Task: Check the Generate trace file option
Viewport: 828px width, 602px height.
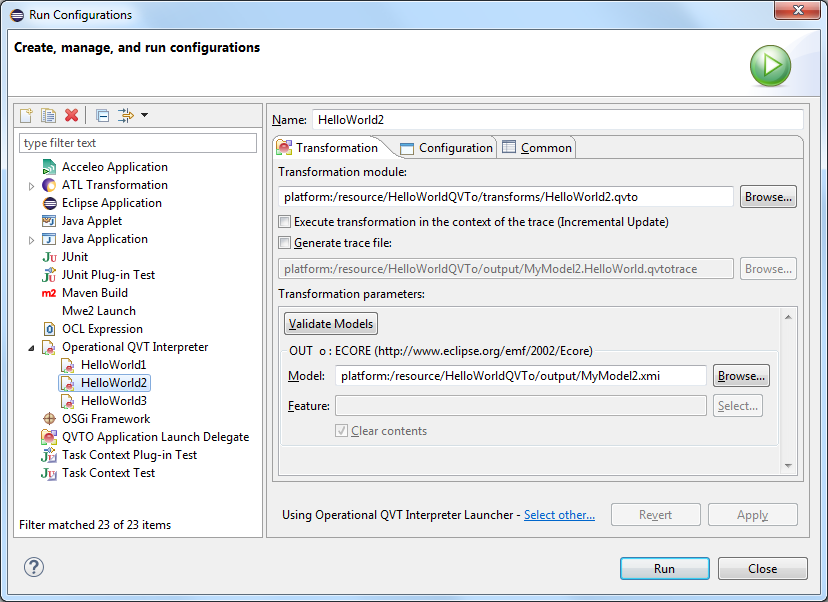Action: point(285,243)
